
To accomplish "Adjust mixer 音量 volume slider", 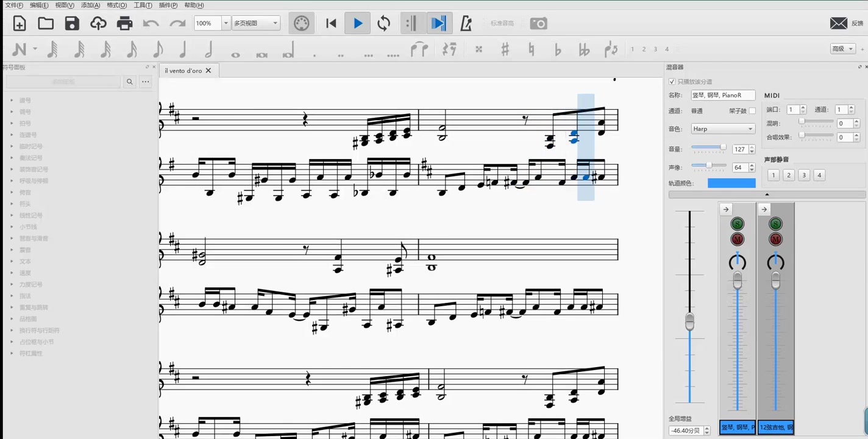I will click(x=709, y=148).
